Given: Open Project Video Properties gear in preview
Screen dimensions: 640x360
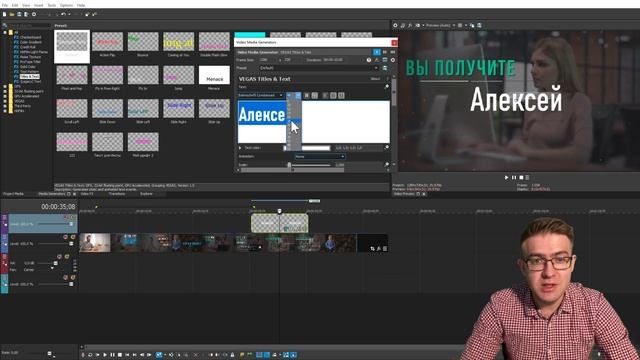Looking at the screenshot, I should point(395,25).
